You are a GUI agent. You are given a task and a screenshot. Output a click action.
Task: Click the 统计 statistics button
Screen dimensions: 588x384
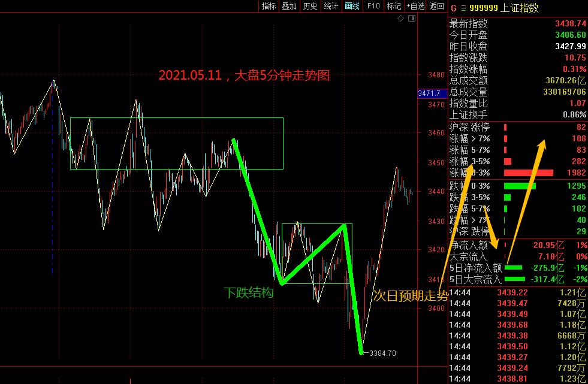(x=331, y=6)
